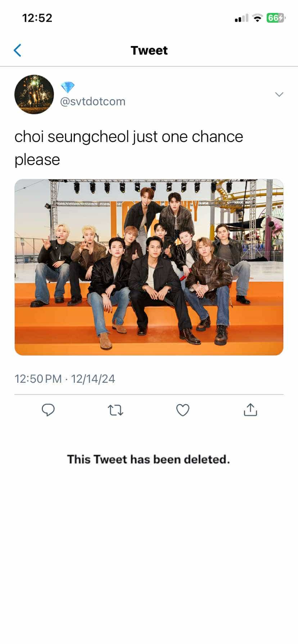Go back using the blue back arrow
Image resolution: width=298 pixels, height=644 pixels.
(17, 50)
